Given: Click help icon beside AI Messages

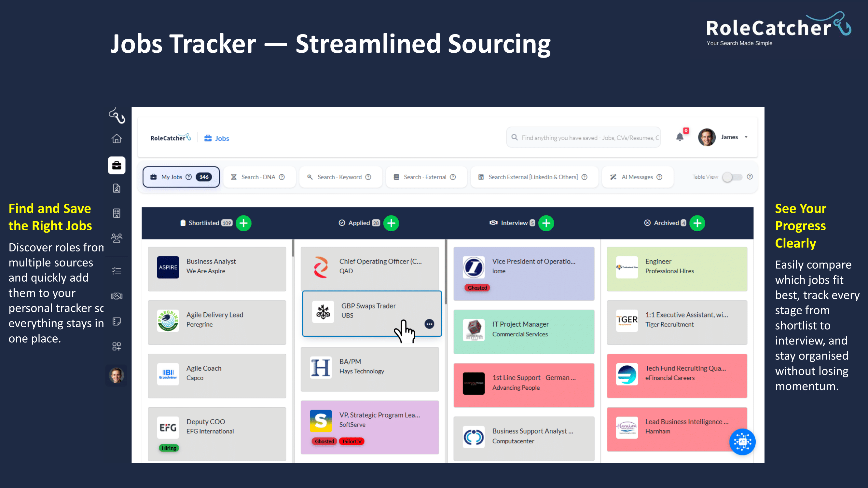Looking at the screenshot, I should click(x=659, y=177).
